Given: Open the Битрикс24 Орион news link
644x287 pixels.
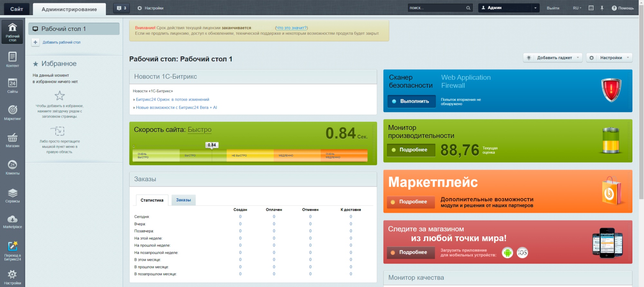Looking at the screenshot, I should coord(172,99).
